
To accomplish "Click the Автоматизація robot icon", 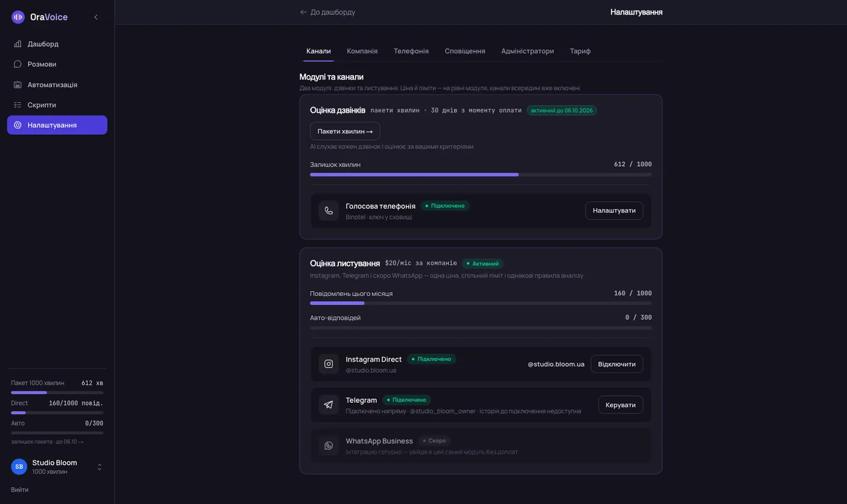I will 18,85.
